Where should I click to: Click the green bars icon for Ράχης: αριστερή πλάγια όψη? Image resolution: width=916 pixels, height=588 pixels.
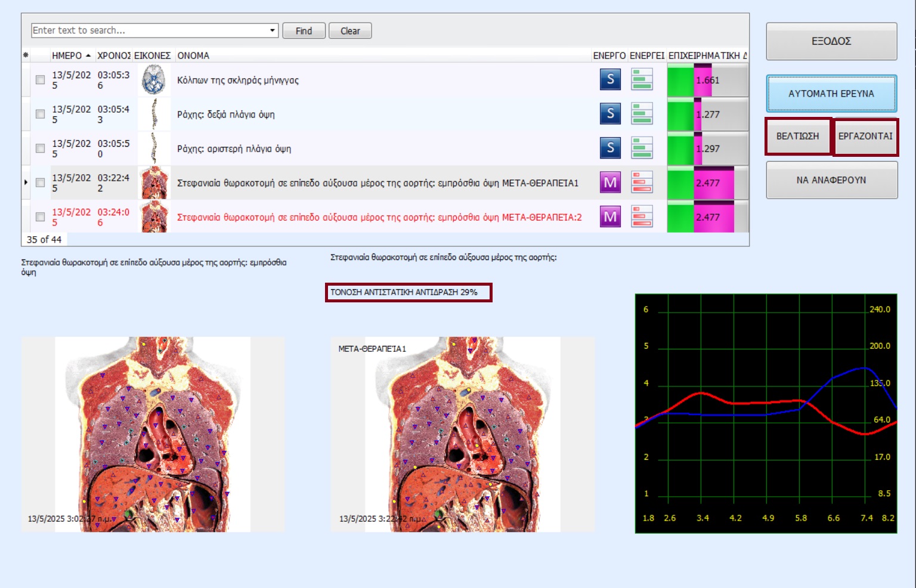(642, 148)
